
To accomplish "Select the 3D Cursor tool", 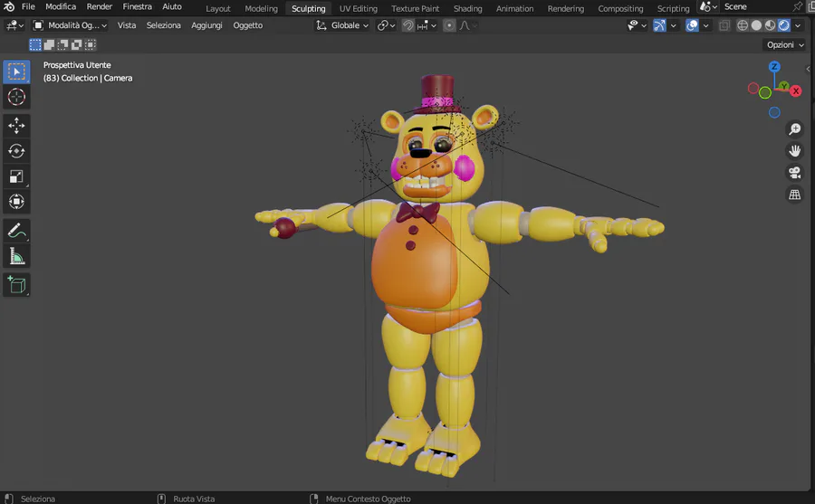I will (x=16, y=97).
